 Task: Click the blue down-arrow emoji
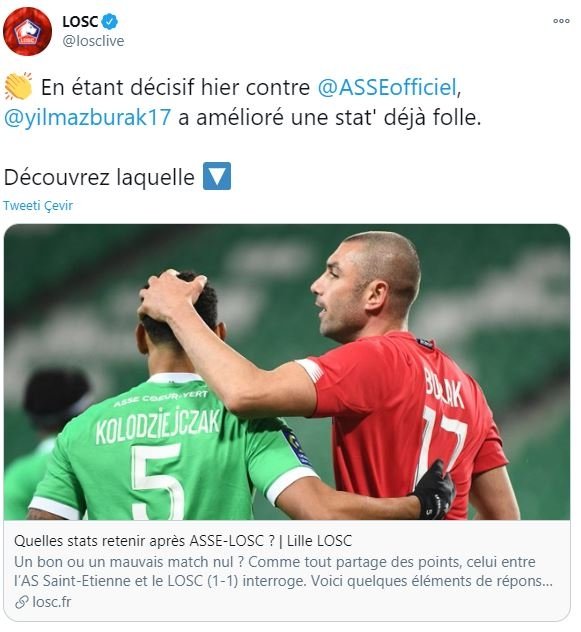tap(217, 176)
